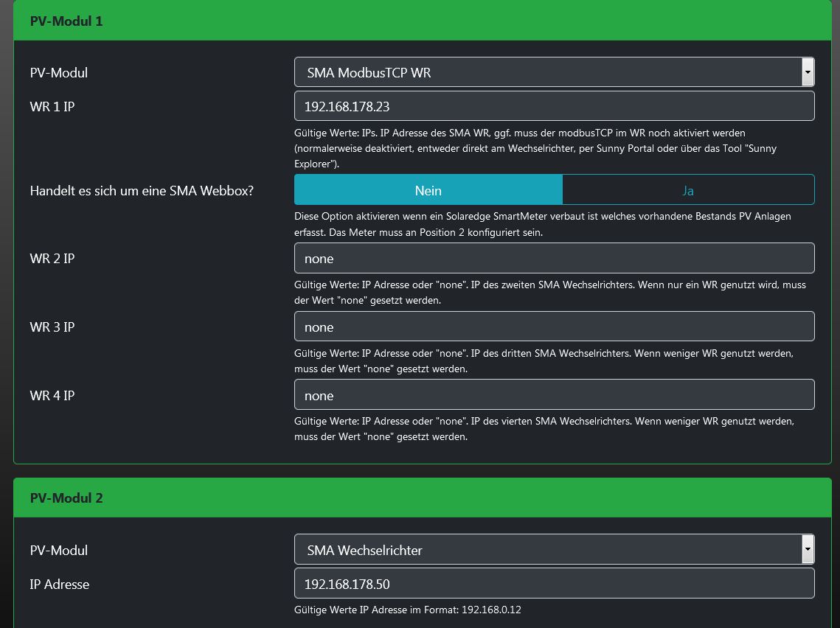This screenshot has width=840, height=628.
Task: Click the IP Adresse label in PV-Modul 2
Action: pos(60,585)
